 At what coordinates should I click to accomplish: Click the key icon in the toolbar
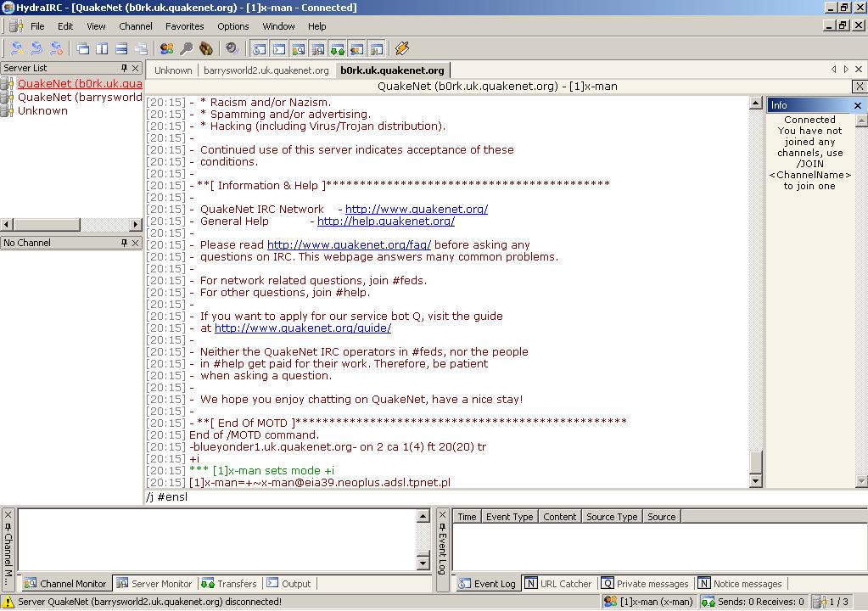(x=186, y=48)
